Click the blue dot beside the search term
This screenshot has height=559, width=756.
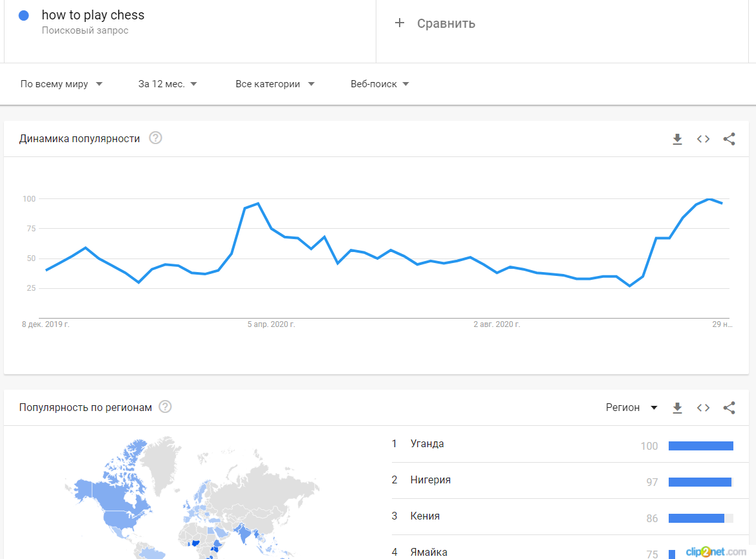point(24,16)
